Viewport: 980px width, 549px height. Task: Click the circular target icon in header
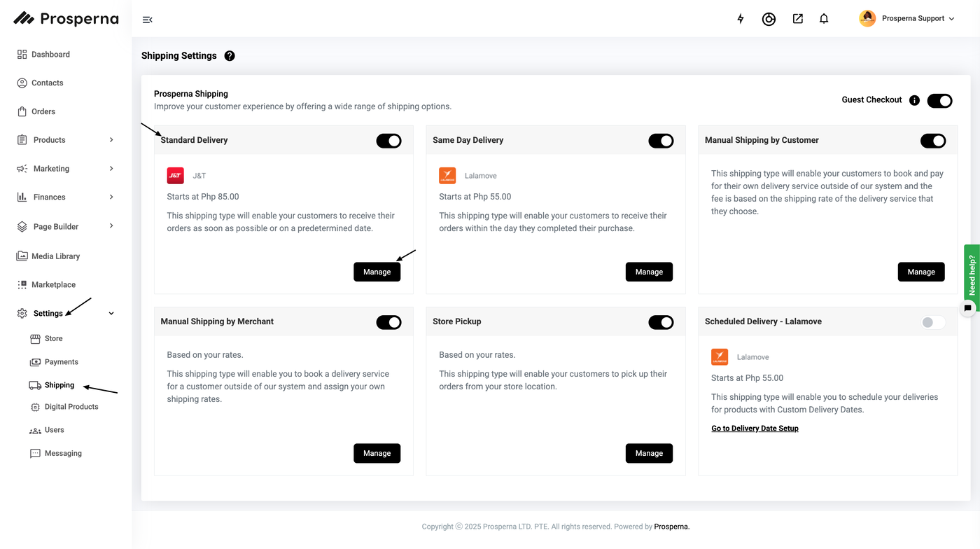(769, 19)
